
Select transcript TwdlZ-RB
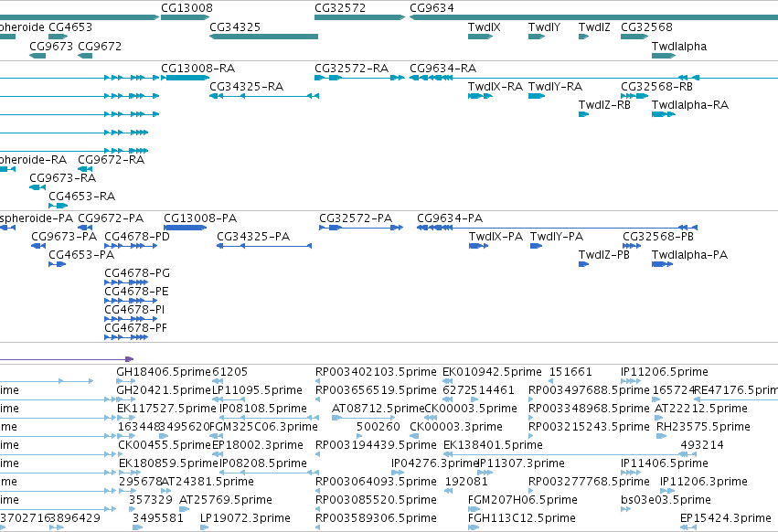[x=583, y=114]
